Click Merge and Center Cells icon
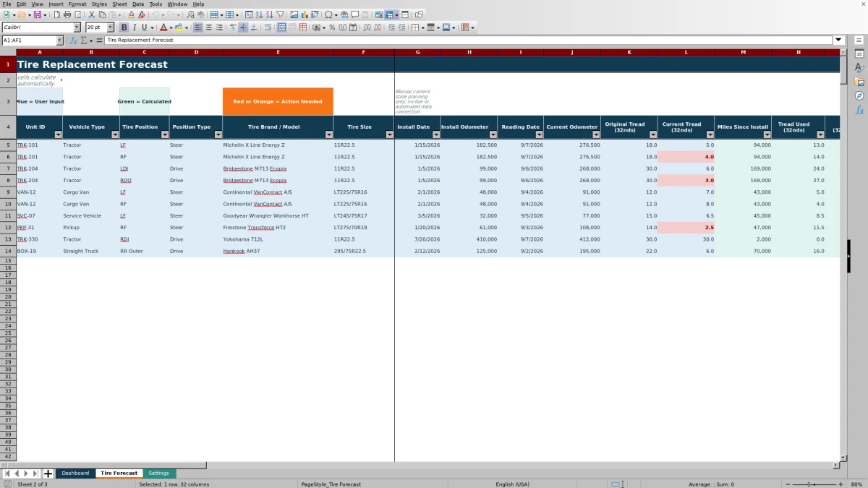This screenshot has height=488, width=868. coord(282,27)
